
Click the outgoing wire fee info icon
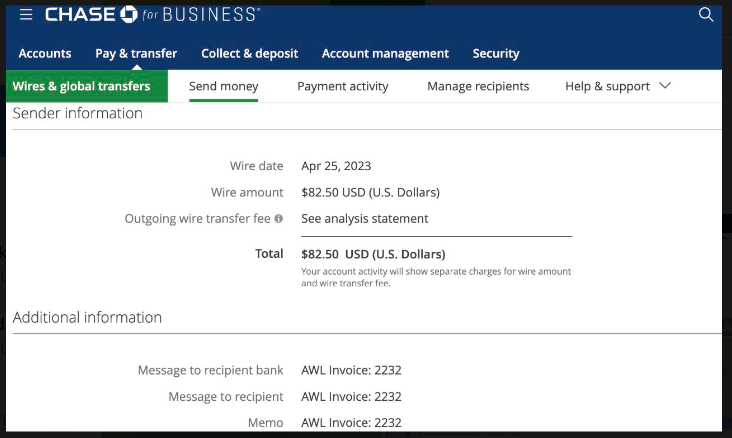coord(279,219)
